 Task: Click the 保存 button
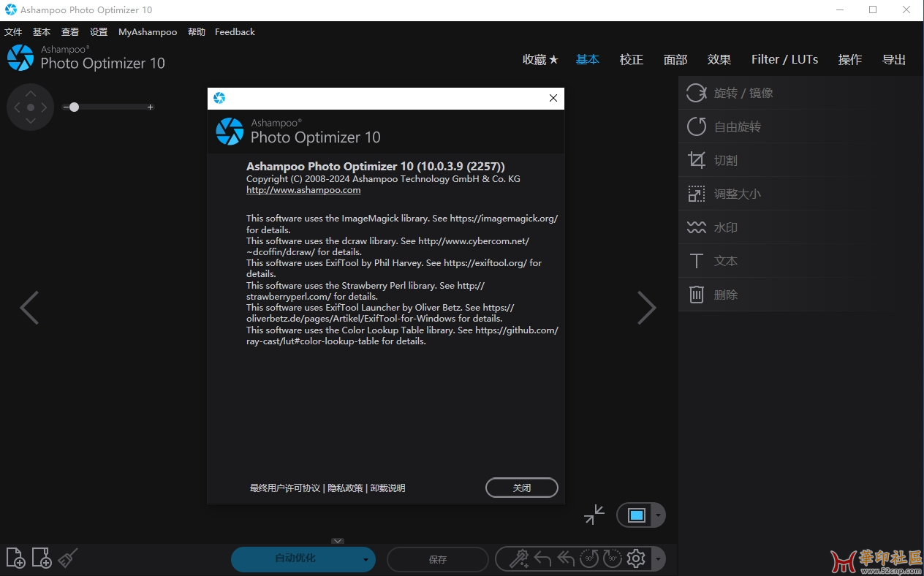click(x=438, y=560)
